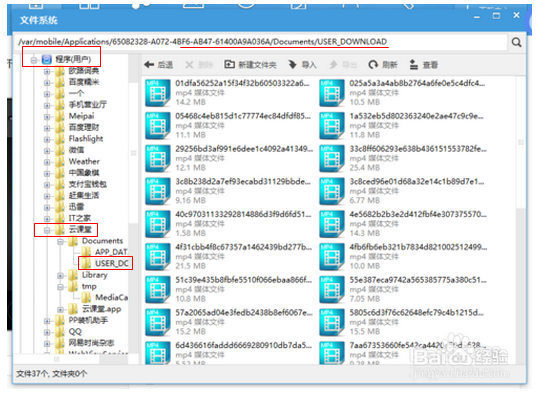Select MP4 icon of the 9.16 MB file

pyautogui.click(x=158, y=191)
